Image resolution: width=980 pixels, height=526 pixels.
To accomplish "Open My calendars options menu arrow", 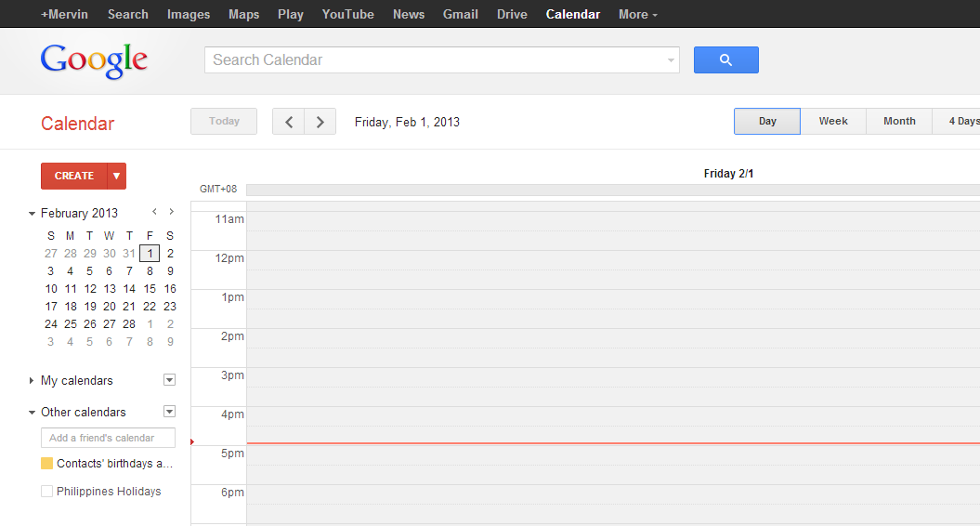I will click(x=169, y=380).
